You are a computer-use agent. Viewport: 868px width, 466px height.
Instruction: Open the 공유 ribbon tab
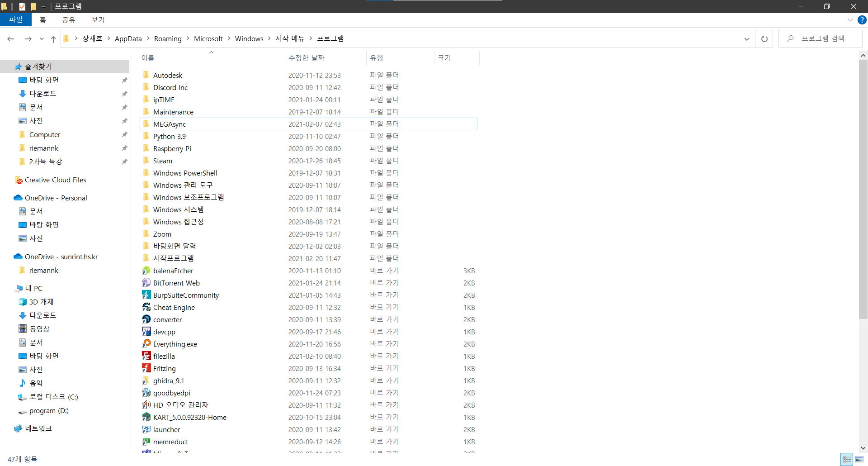point(69,20)
